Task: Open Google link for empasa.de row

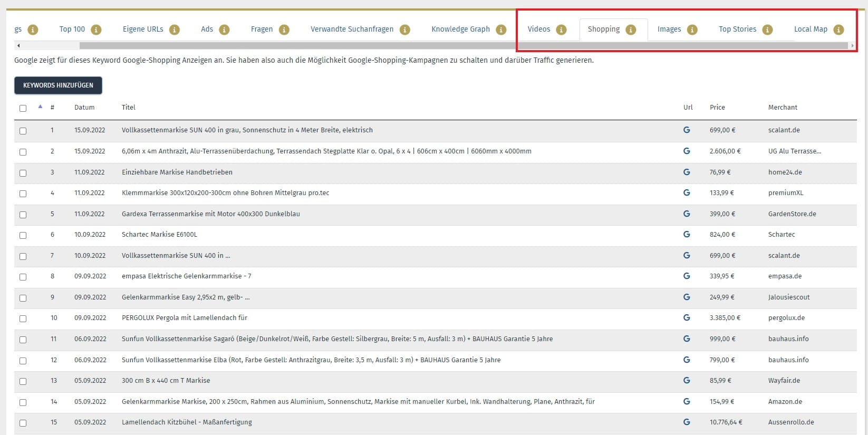Action: coord(687,276)
